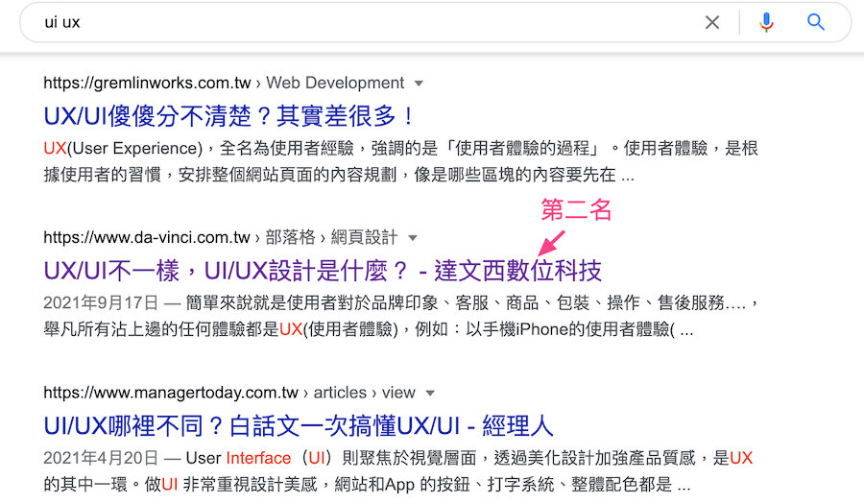Screen dimensions: 864x504
Task: Click the snippet starting "UX(User Experience)"
Action: coord(400,162)
